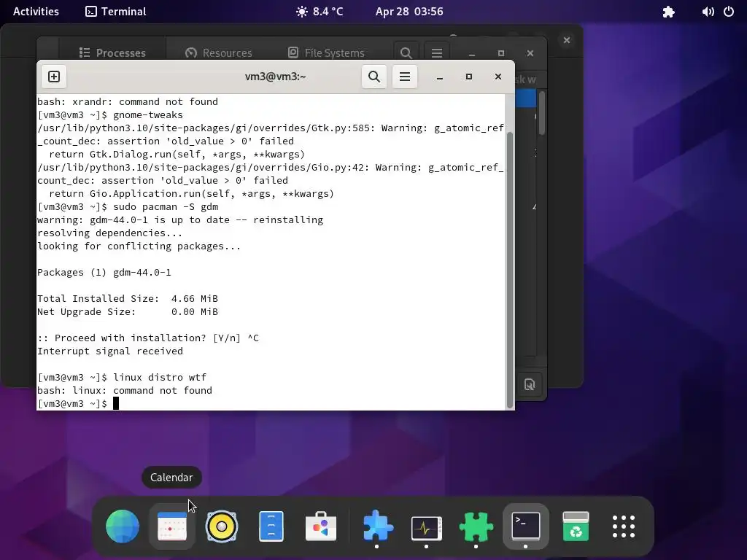Viewport: 747px width, 560px height.
Task: Click 'Interrupt signal received' line
Action: [x=110, y=351]
